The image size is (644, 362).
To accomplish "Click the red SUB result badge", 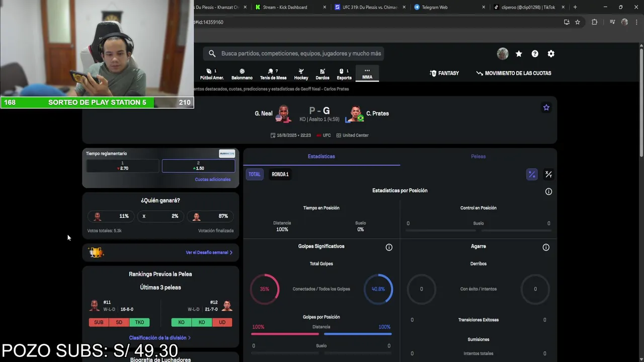I will (x=99, y=322).
